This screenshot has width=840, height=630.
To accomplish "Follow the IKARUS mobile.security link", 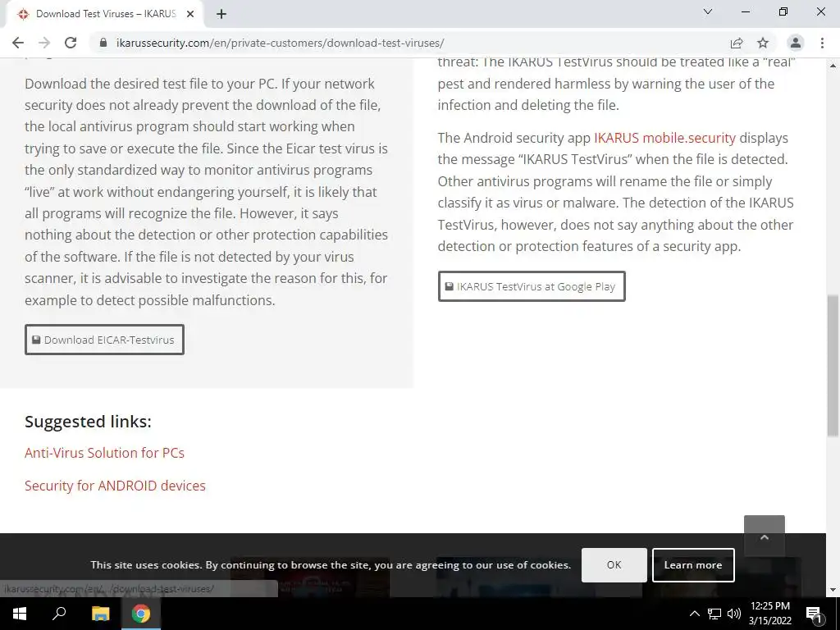I will (664, 138).
